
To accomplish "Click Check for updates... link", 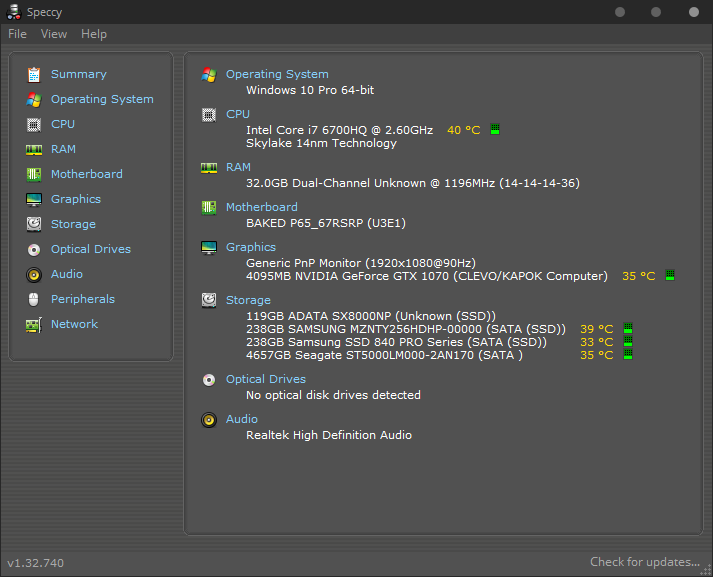I will coord(645,562).
